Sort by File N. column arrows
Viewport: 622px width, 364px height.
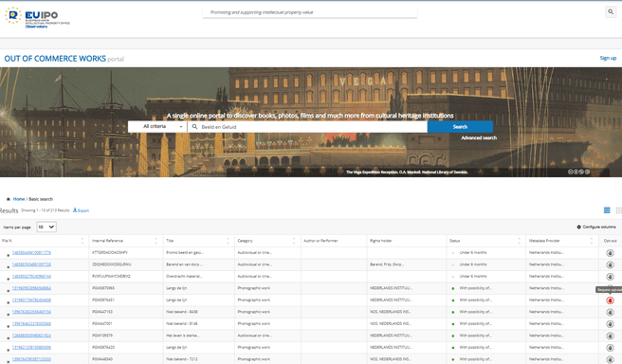pos(82,241)
